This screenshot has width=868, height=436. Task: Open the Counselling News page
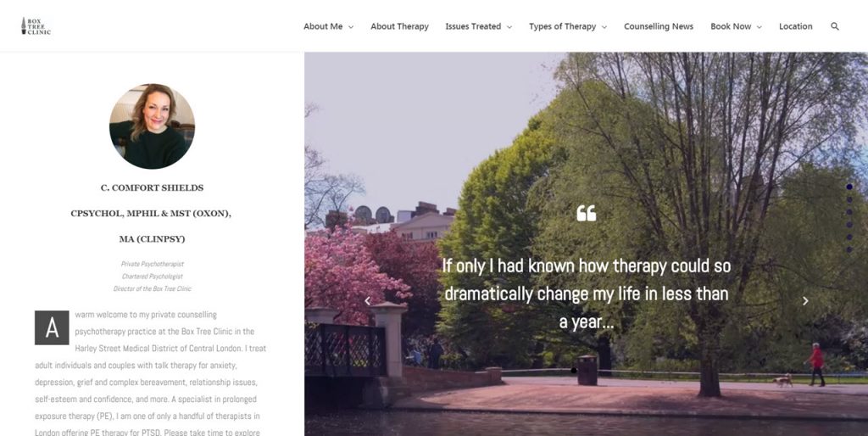click(659, 26)
